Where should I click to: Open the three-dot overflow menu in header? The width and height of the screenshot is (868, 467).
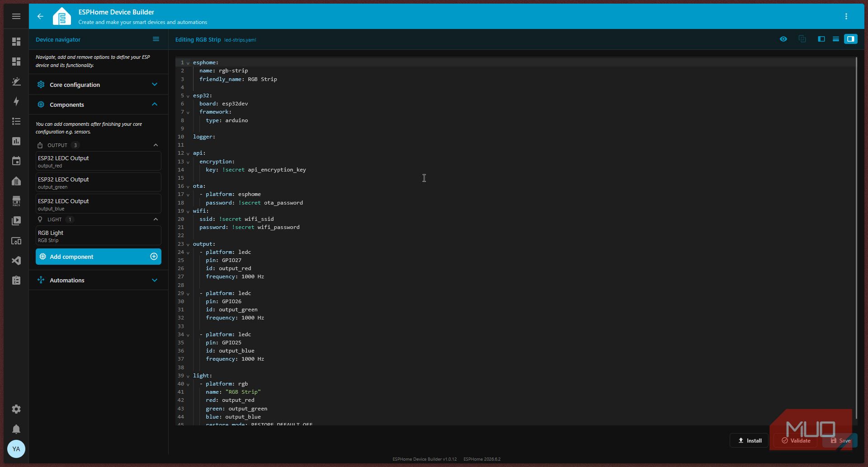[x=846, y=16]
